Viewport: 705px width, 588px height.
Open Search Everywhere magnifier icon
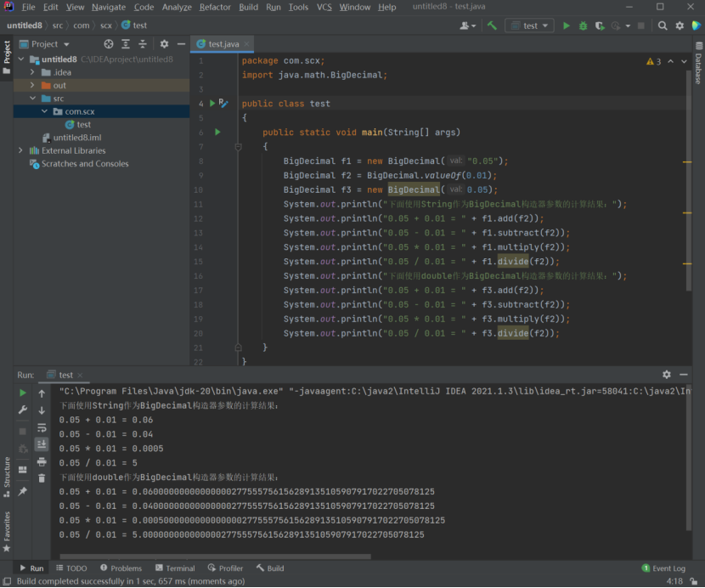[663, 25]
